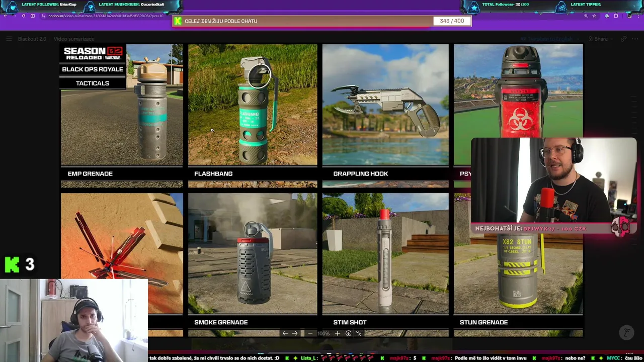Viewport: 644px width, 362px height.
Task: Reload the notion.so page
Action: (x=23, y=16)
